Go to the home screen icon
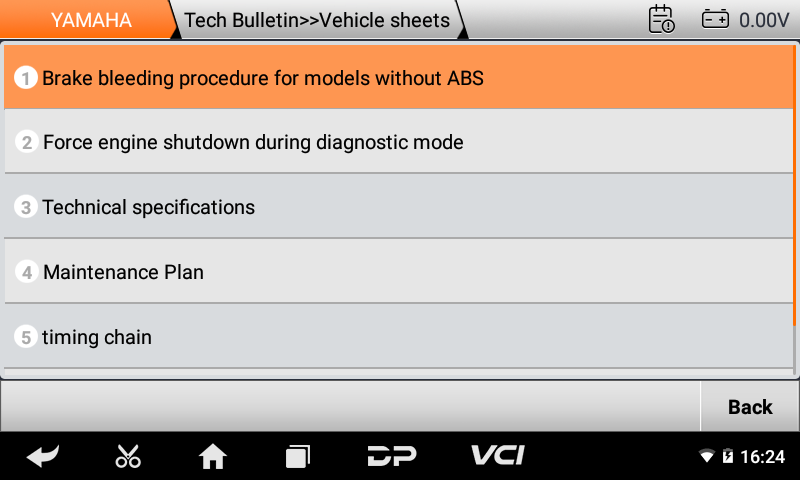The height and width of the screenshot is (480, 800). [213, 456]
